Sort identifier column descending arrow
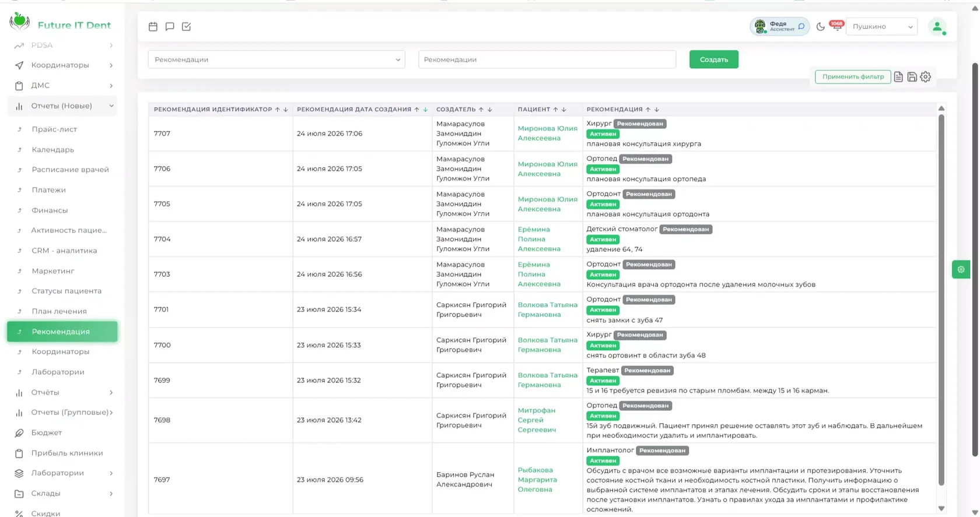 click(x=286, y=110)
